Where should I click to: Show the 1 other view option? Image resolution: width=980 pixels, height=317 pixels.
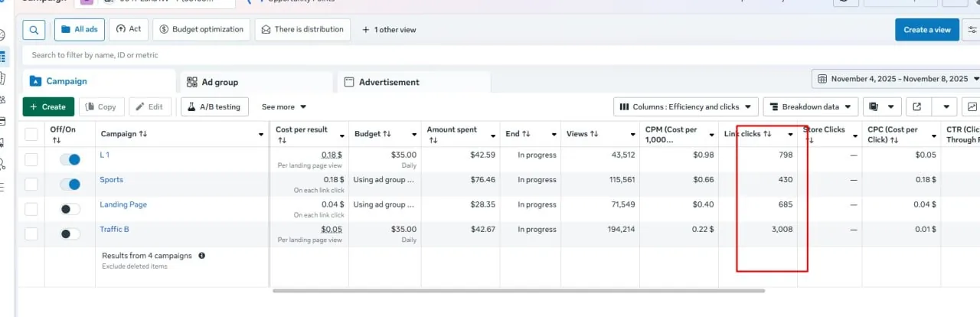389,30
